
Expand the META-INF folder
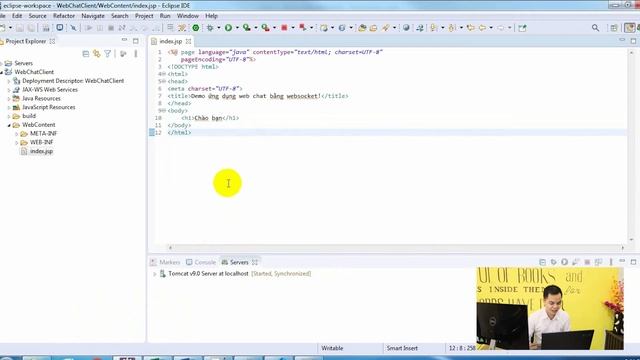point(16,133)
